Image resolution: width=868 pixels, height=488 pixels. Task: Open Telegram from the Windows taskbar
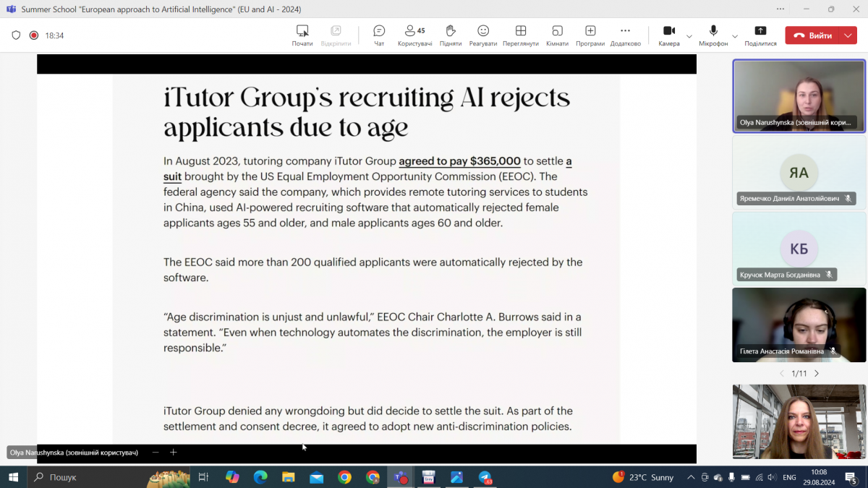485,477
